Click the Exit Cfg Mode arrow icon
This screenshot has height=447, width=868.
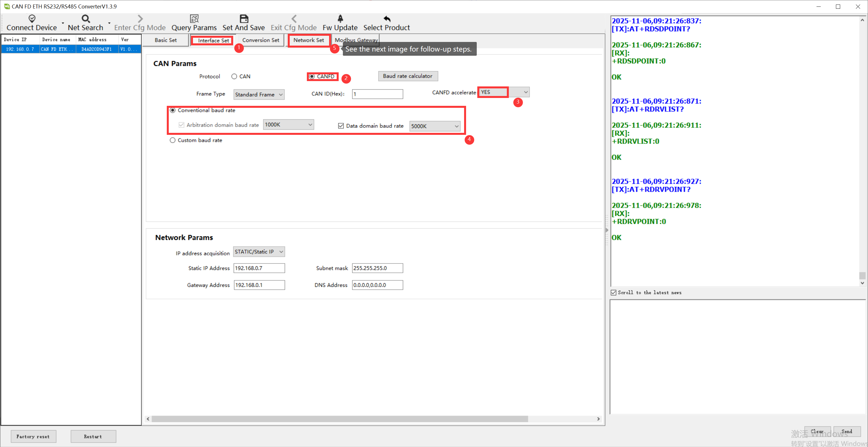pyautogui.click(x=294, y=18)
